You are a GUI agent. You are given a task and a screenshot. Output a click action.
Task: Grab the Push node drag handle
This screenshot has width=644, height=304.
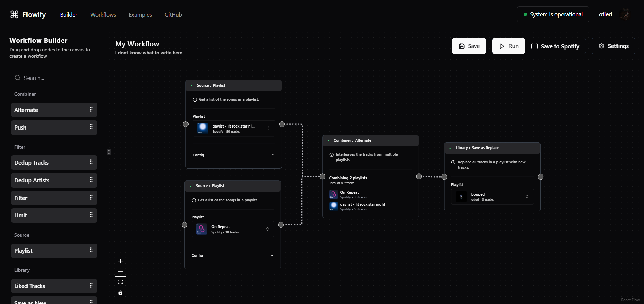coord(91,127)
